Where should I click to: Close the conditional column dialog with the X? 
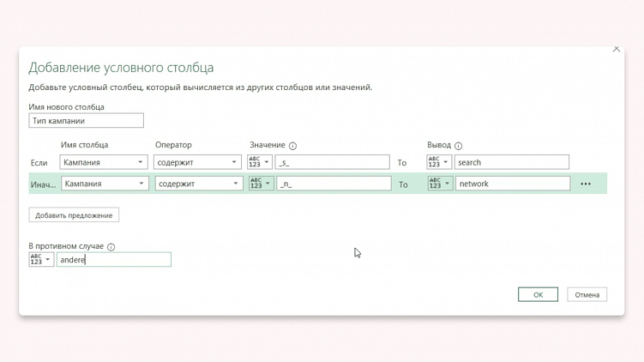click(616, 49)
